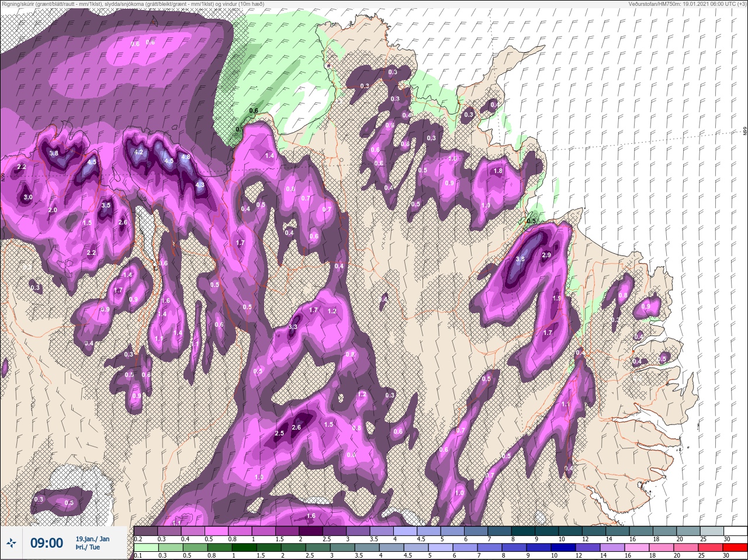Click the date label 19.jan./ Jan

coord(92,539)
